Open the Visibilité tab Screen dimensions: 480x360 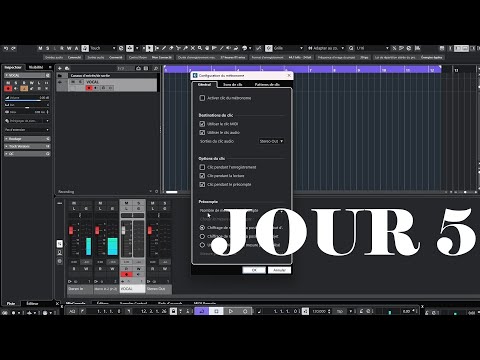pyautogui.click(x=36, y=67)
